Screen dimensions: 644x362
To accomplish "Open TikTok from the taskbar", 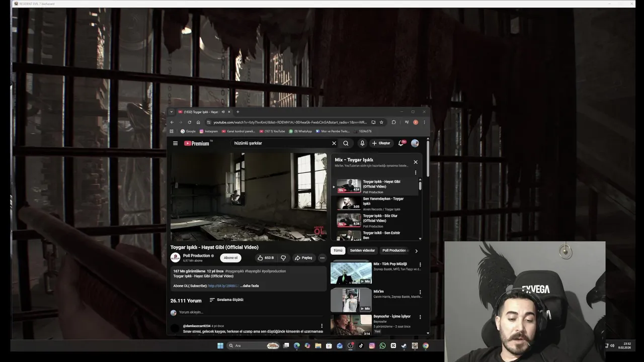I will [x=361, y=345].
